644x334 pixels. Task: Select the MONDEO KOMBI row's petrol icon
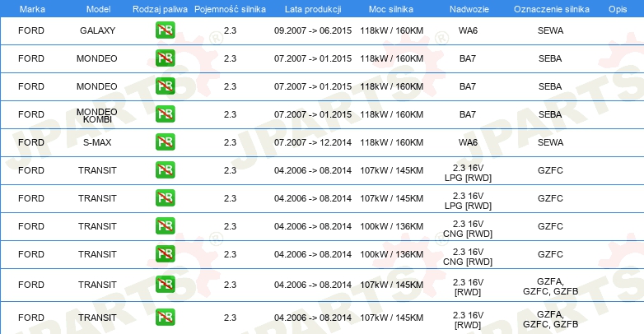165,114
